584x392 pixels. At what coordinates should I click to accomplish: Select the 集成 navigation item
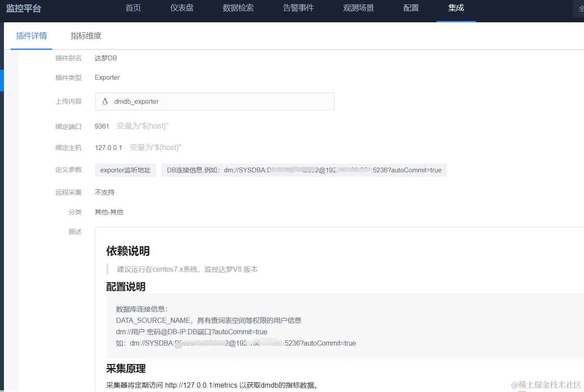456,8
